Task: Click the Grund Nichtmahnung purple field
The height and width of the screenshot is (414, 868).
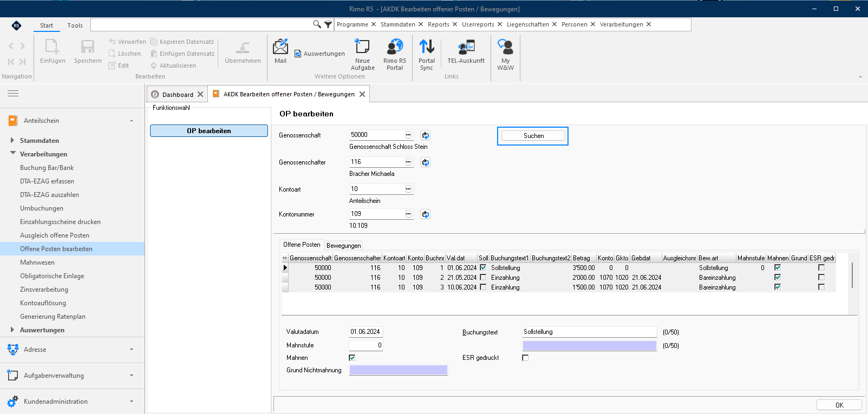Action: point(399,370)
